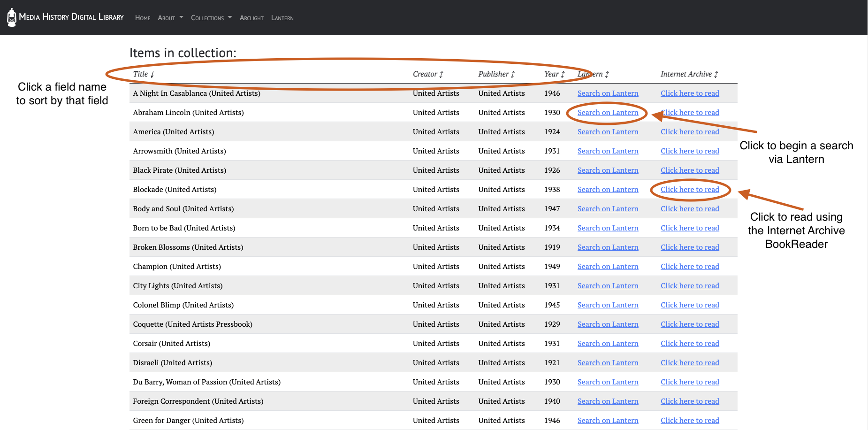Viewport: 868px width, 430px height.
Task: Sort by the Lantern column header
Action: click(593, 74)
